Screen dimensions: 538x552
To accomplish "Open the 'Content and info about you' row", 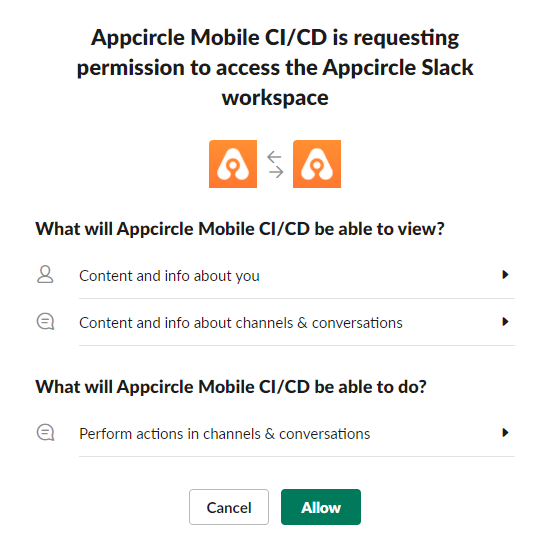I will [275, 275].
